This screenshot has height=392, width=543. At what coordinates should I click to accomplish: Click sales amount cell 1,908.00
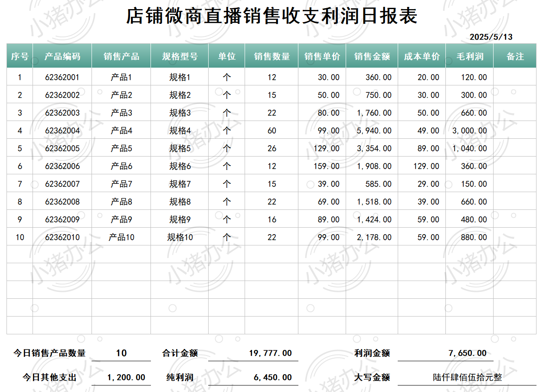(372, 166)
